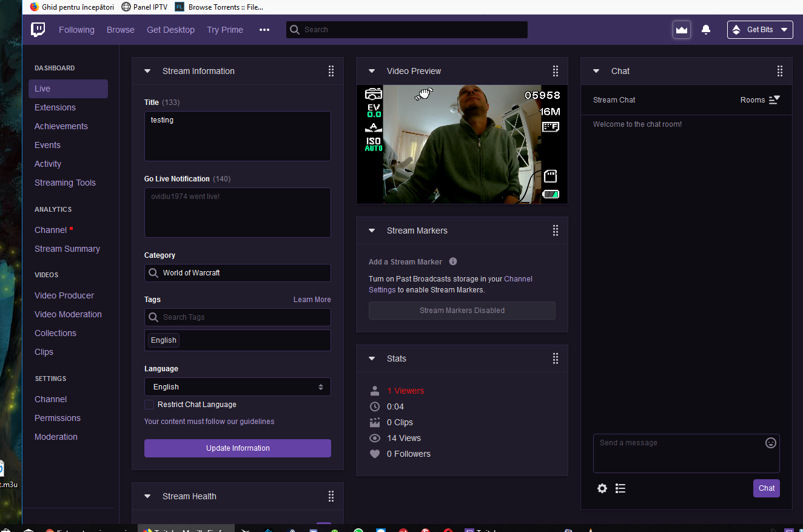Open the Language dropdown showing English
The width and height of the screenshot is (803, 532).
pyautogui.click(x=238, y=387)
